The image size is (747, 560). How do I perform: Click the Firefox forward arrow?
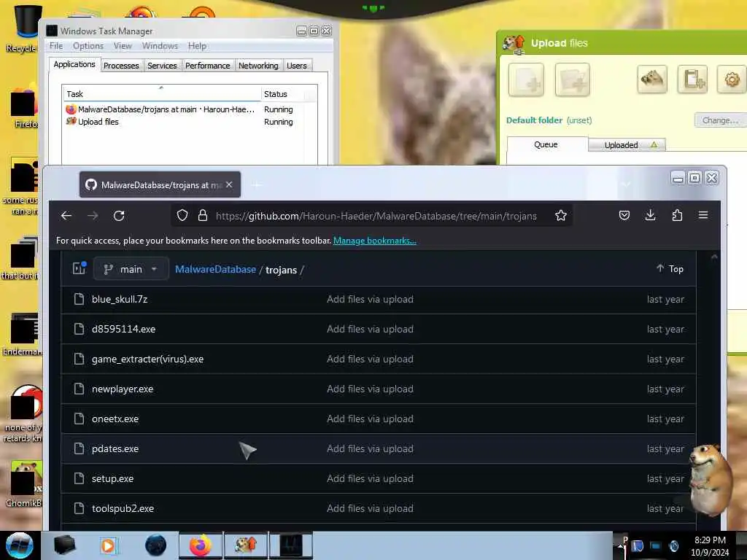[93, 216]
